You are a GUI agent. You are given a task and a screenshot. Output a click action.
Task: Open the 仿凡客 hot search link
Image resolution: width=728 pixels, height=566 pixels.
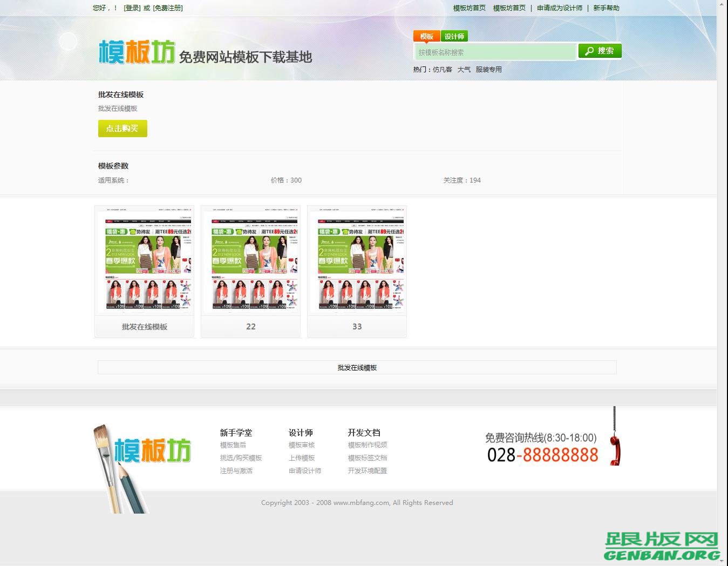point(442,69)
